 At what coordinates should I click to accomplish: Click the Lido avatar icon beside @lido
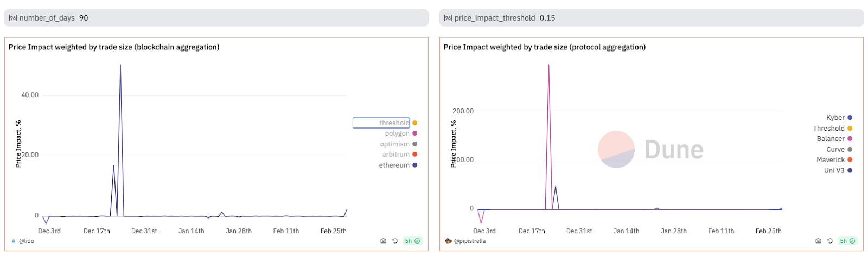click(14, 241)
